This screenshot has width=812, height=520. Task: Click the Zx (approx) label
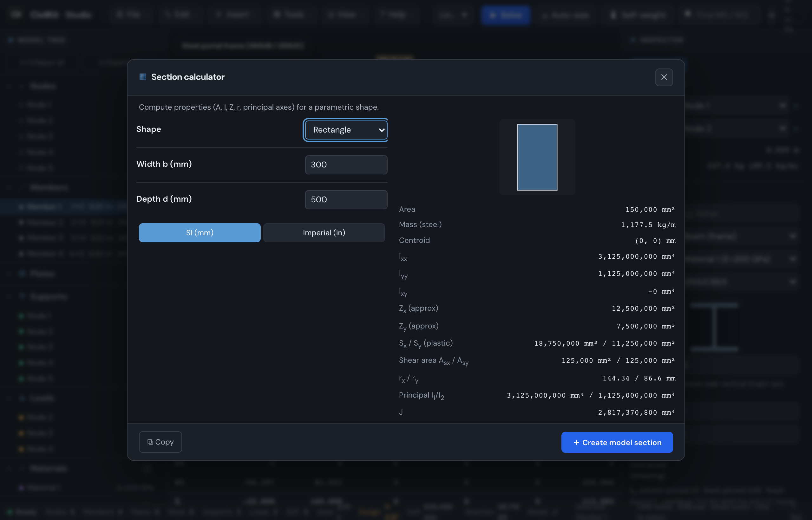[x=418, y=309]
